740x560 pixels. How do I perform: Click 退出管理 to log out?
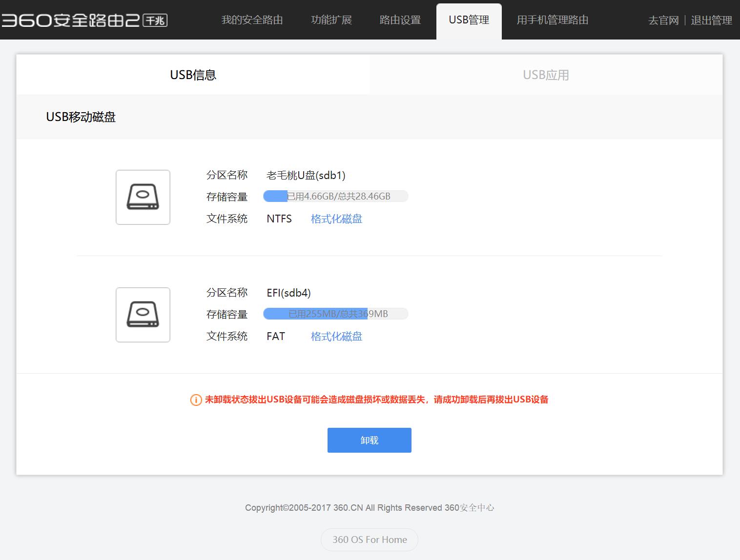(711, 20)
